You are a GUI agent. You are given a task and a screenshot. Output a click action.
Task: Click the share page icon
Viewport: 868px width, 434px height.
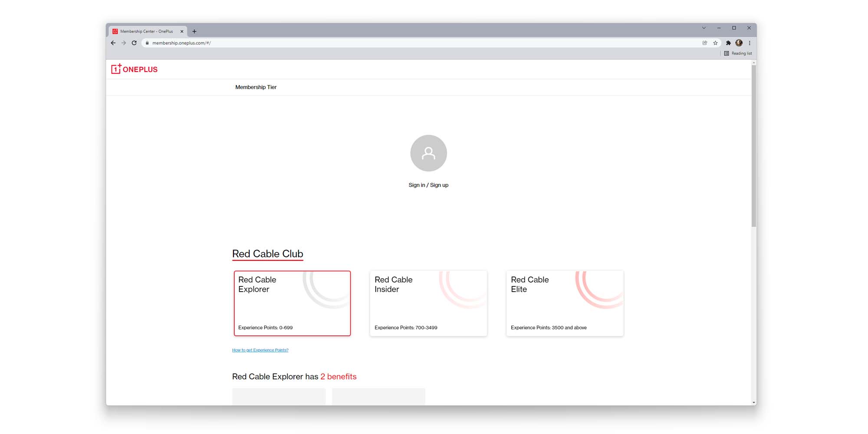[x=705, y=43]
